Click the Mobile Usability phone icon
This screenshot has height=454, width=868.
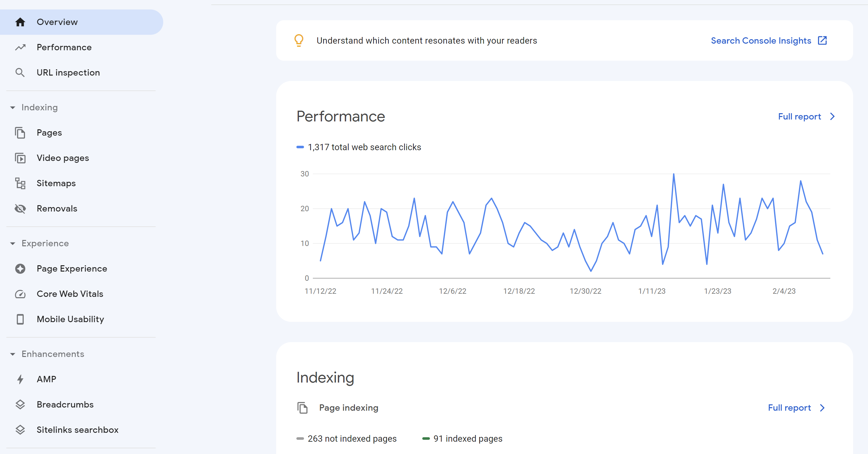[20, 319]
